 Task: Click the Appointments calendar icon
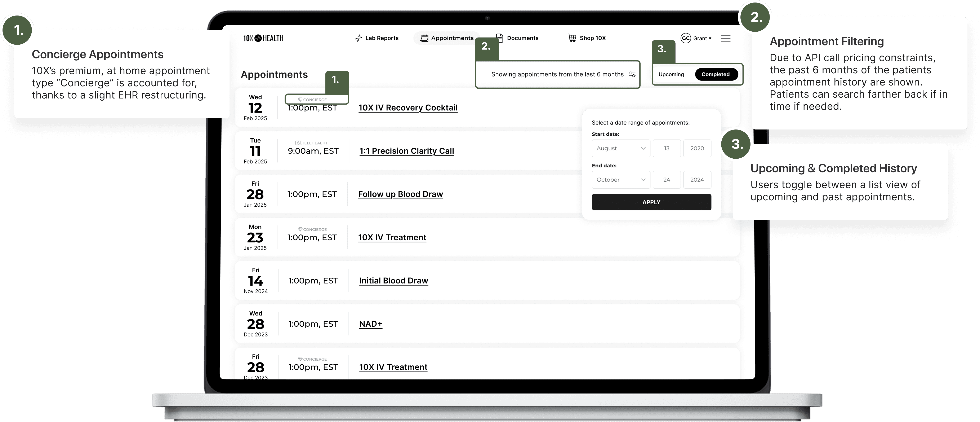[424, 38]
